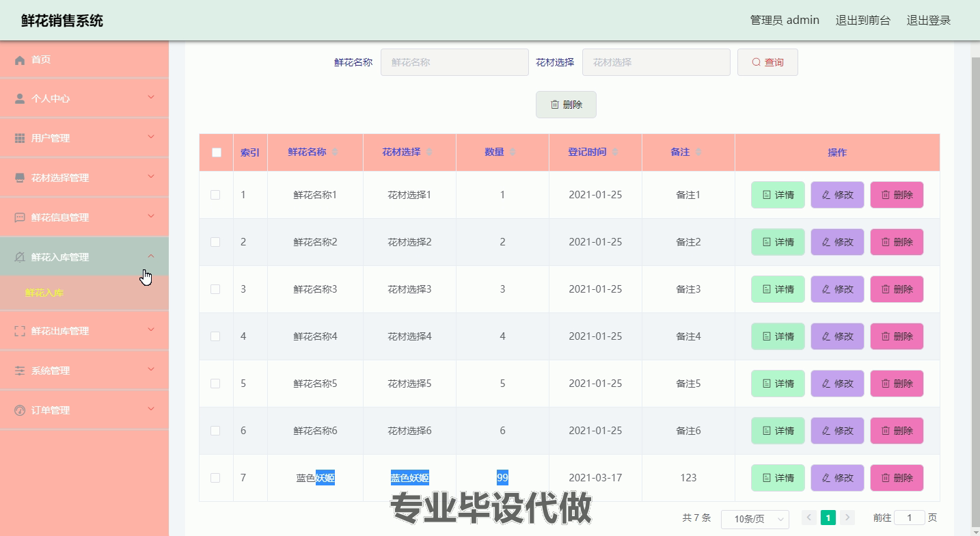Sort by 登记时间 column arrows
980x536 pixels.
pos(615,152)
